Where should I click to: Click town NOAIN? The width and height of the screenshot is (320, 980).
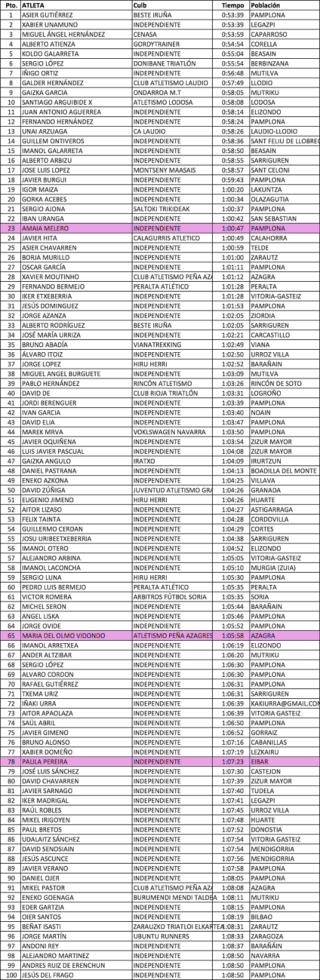pyautogui.click(x=261, y=413)
